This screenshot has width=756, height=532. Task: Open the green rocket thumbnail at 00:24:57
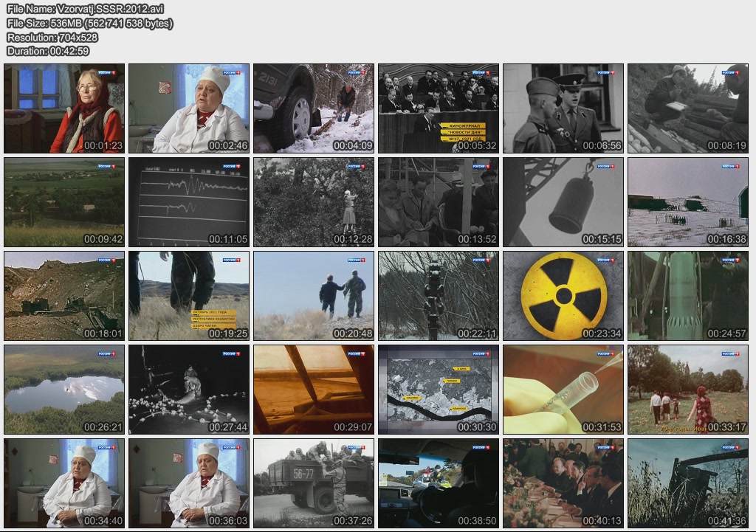pos(688,296)
